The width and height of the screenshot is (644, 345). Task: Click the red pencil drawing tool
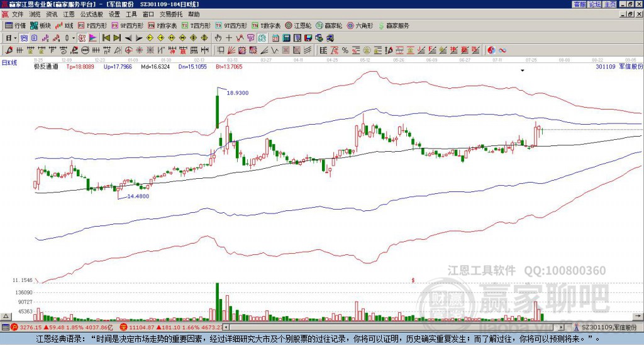pos(8,50)
